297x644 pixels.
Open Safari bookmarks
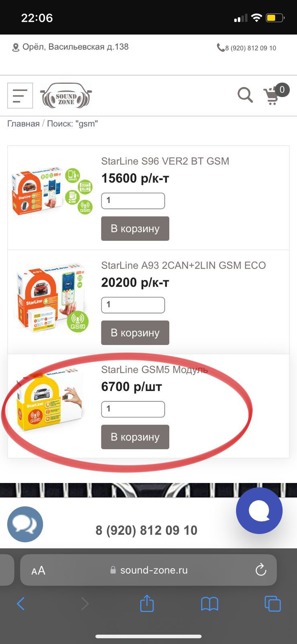tap(209, 604)
